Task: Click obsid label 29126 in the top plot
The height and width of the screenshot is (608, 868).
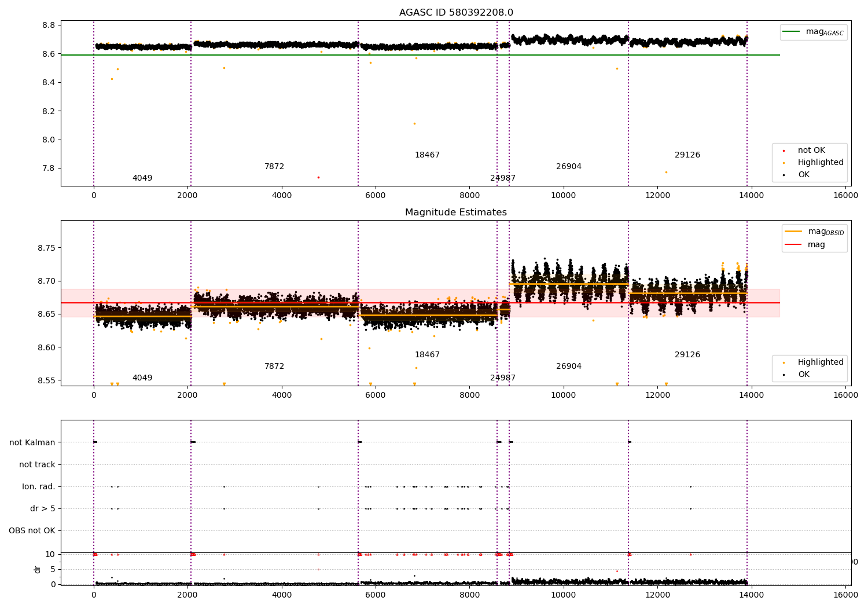Action: (687, 155)
